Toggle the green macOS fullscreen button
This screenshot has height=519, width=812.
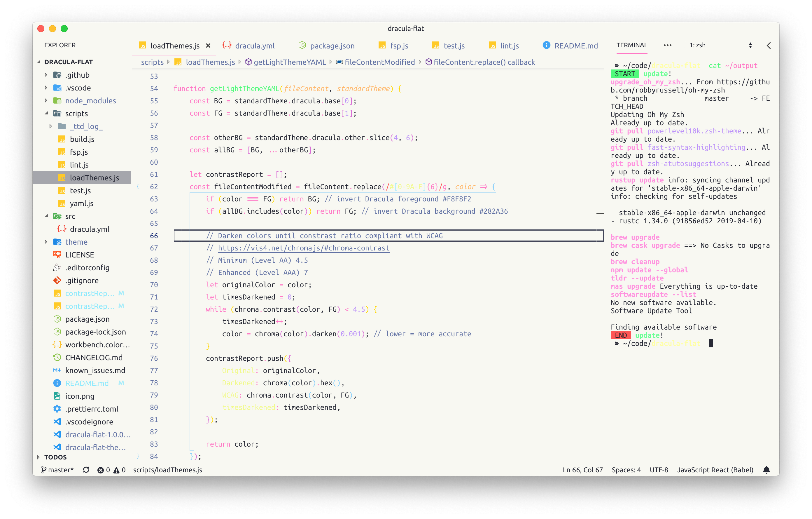coord(64,29)
